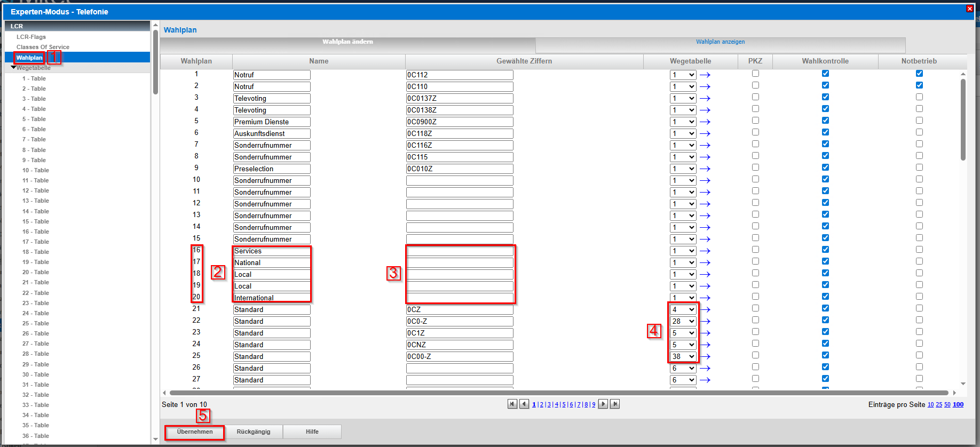Switch to Wahlplan anzeigen tab

click(720, 42)
